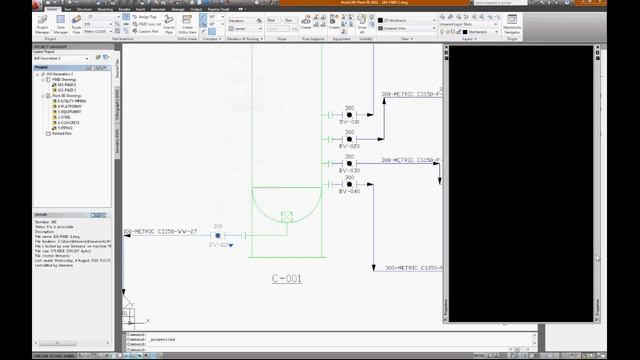Open the Modeling ribbon tab
The width and height of the screenshot is (640, 360).
pyautogui.click(x=105, y=9)
